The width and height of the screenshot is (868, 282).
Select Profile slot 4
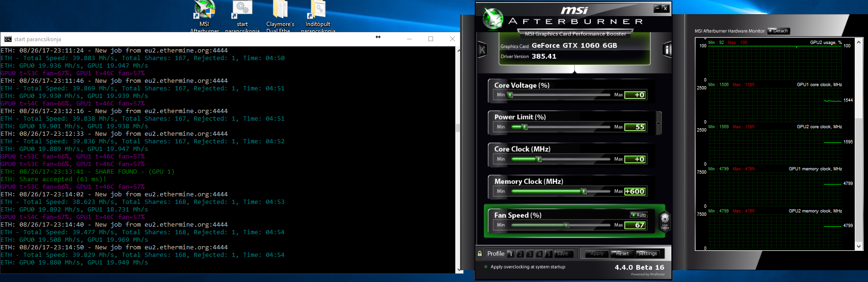click(x=539, y=254)
